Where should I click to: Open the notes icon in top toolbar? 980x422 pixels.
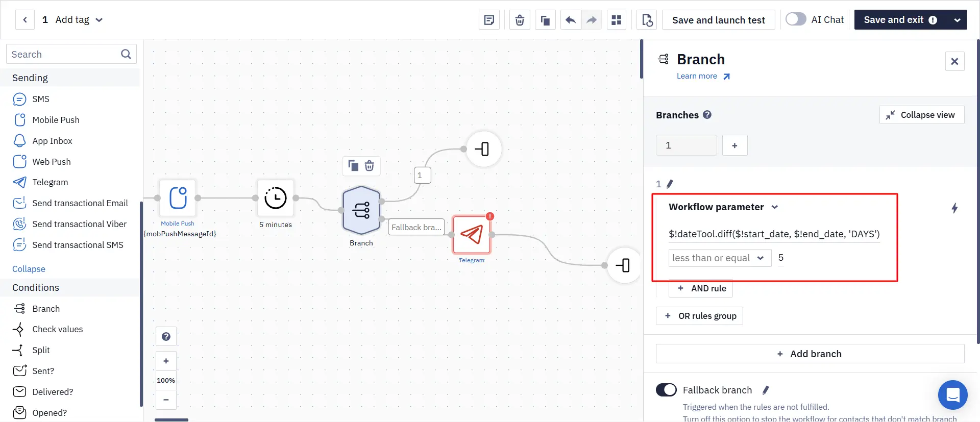(x=489, y=20)
